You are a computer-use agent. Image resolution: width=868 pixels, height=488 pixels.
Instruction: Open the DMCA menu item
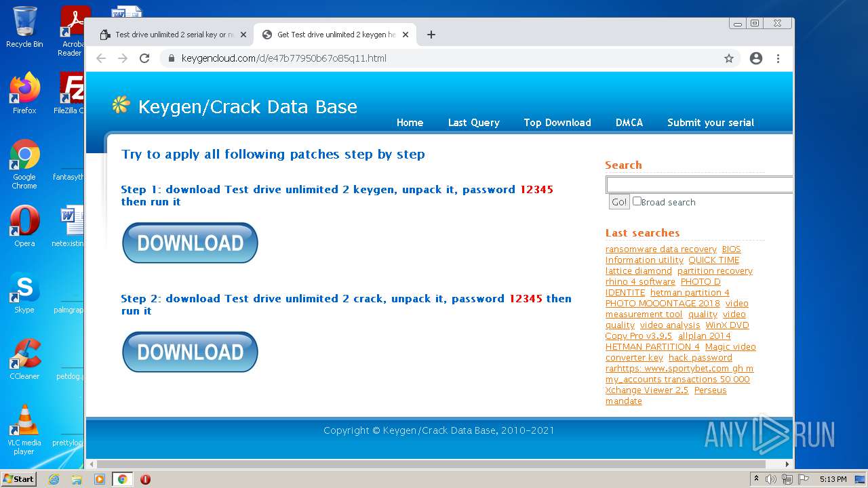[629, 123]
